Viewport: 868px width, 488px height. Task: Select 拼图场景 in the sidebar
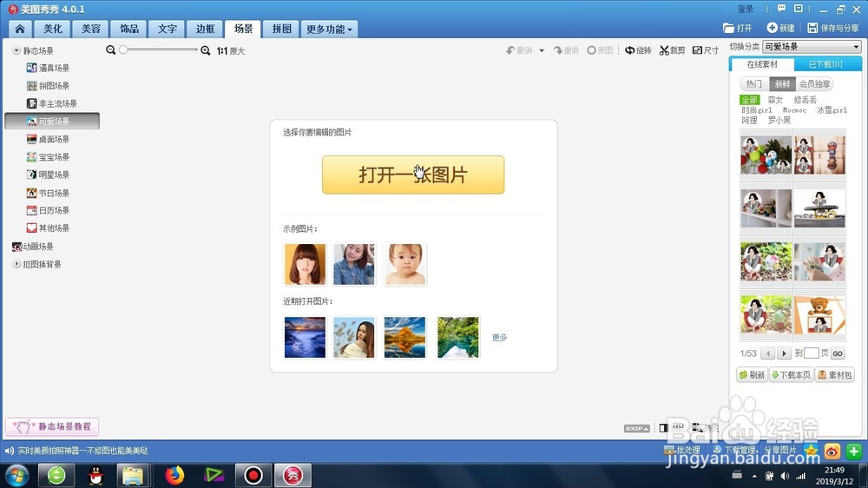[x=48, y=86]
